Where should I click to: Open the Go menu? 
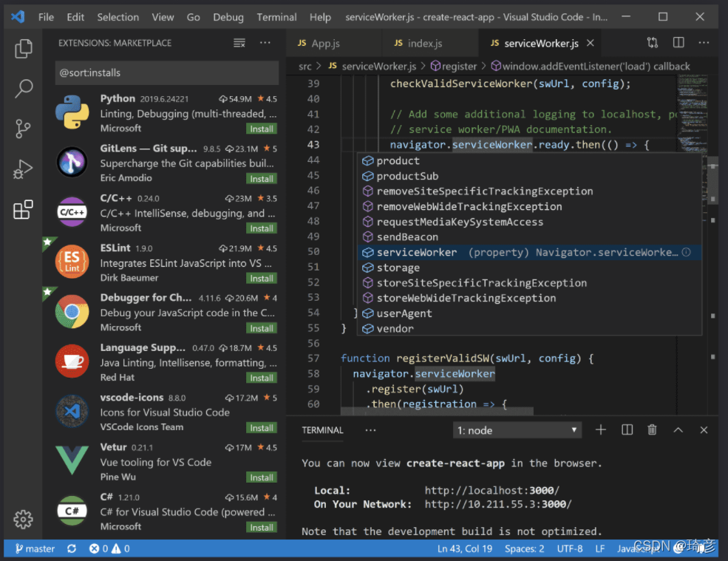pos(193,17)
